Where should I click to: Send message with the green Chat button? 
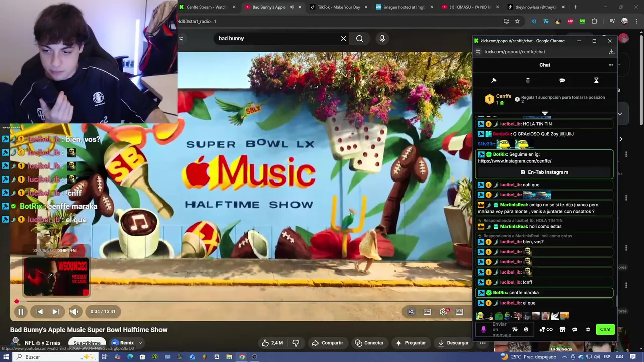coord(605,330)
